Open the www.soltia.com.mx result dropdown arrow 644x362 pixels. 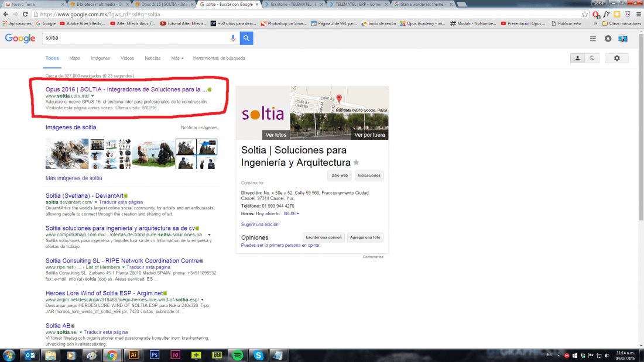tap(93, 96)
